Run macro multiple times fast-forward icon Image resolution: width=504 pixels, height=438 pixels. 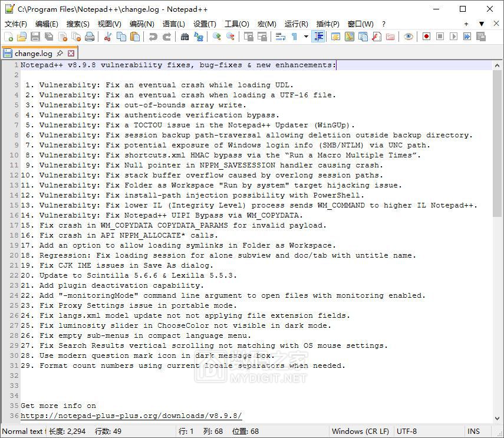click(x=467, y=37)
